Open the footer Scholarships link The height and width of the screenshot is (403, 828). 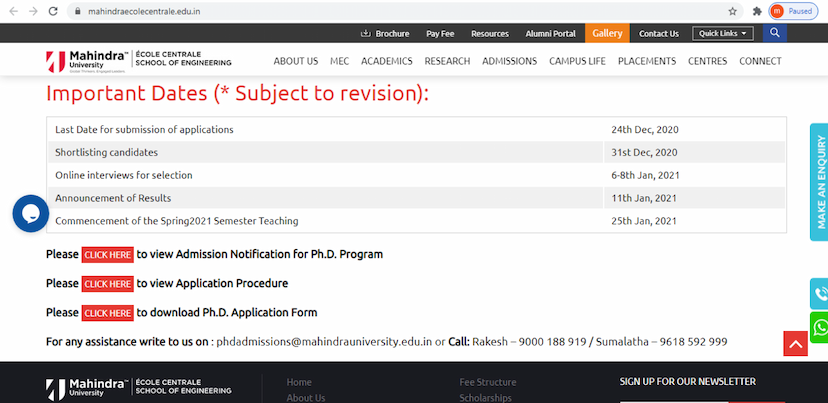(485, 398)
